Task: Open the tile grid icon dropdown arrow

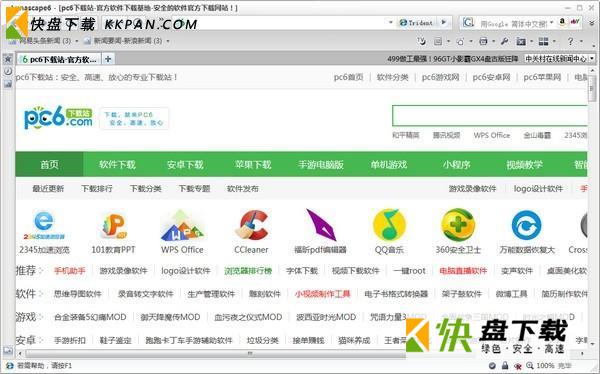Action: click(x=554, y=41)
